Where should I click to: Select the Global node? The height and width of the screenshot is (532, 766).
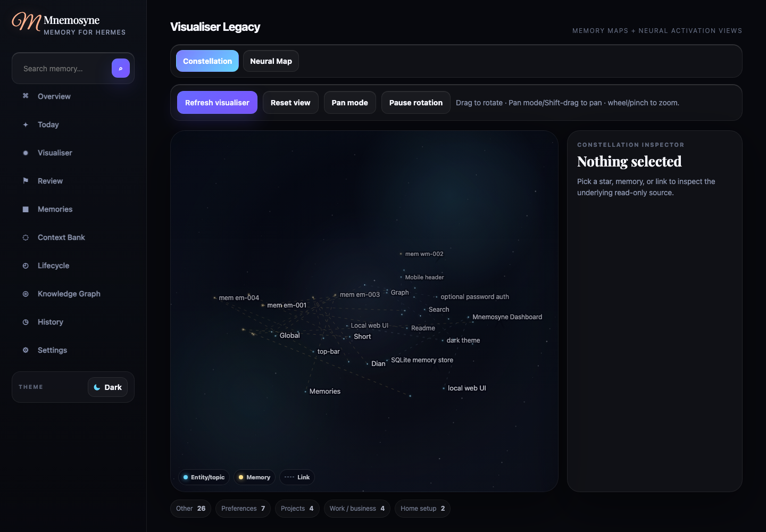click(276, 336)
